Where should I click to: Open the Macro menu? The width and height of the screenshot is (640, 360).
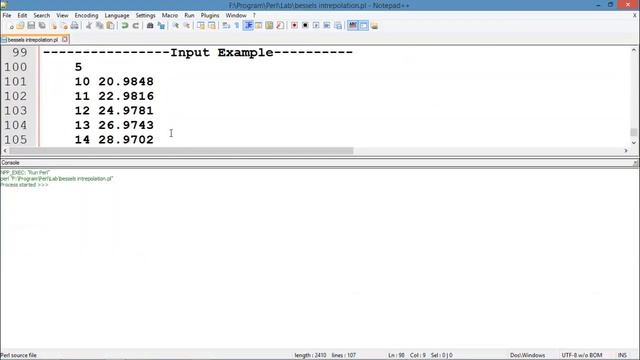pyautogui.click(x=170, y=15)
